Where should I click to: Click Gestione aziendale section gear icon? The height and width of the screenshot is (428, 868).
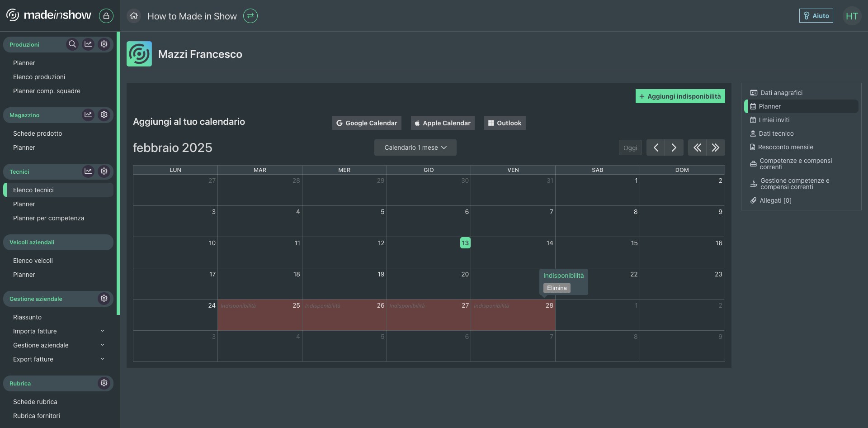tap(104, 299)
